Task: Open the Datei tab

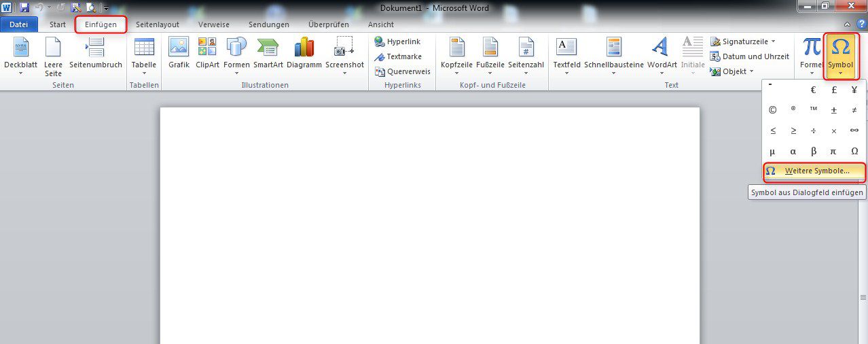Action: [x=18, y=24]
